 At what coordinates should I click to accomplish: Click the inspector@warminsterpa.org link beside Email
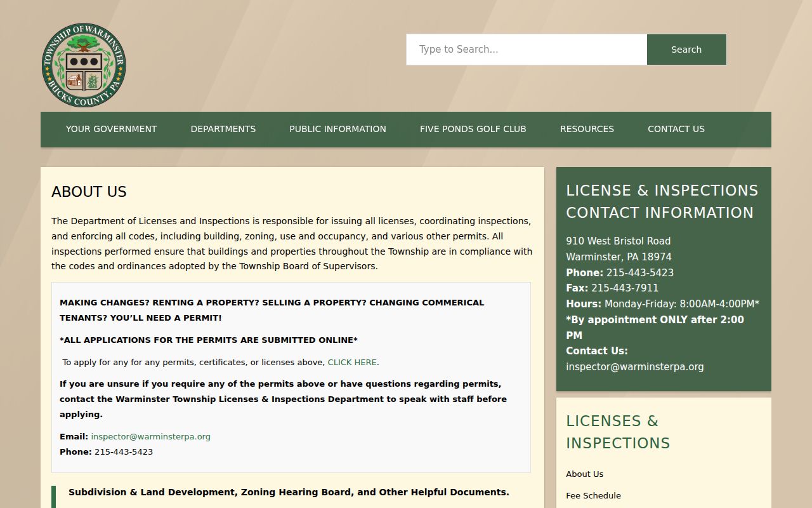tap(151, 437)
